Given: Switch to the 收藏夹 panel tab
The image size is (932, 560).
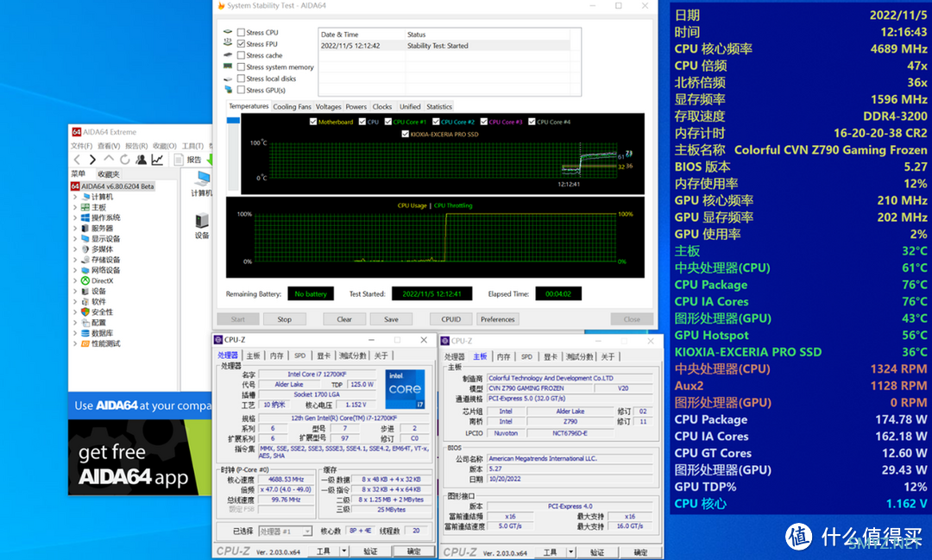Looking at the screenshot, I should click(x=108, y=174).
